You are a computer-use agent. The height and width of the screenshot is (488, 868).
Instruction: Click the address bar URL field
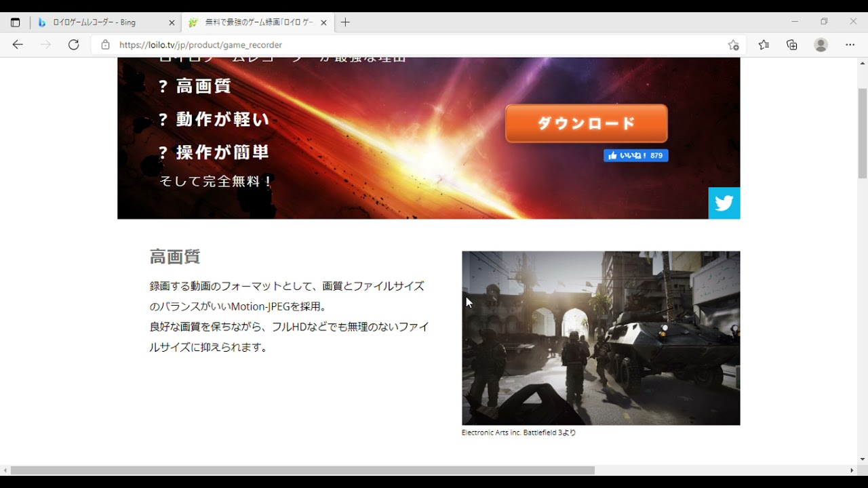417,45
